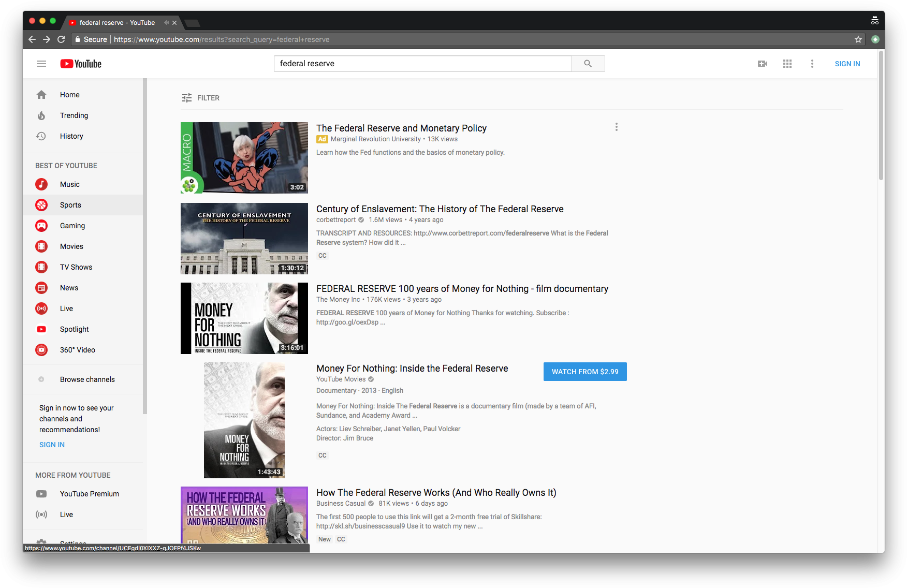Open the video camera upload icon
The height and width of the screenshot is (588, 907).
pyautogui.click(x=762, y=63)
